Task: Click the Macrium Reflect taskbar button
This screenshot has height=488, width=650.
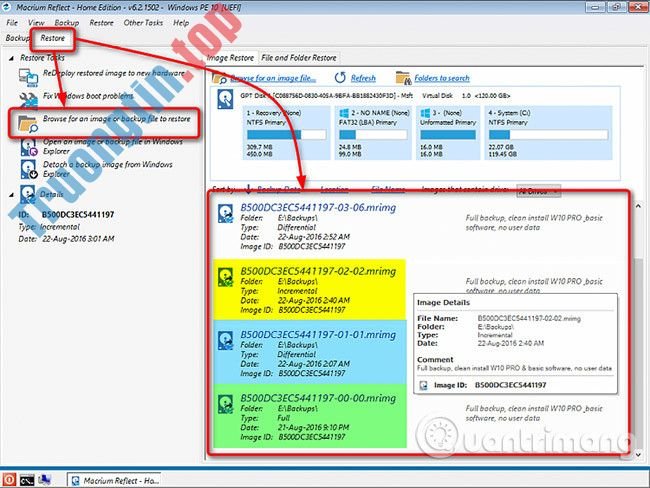Action: point(114,480)
